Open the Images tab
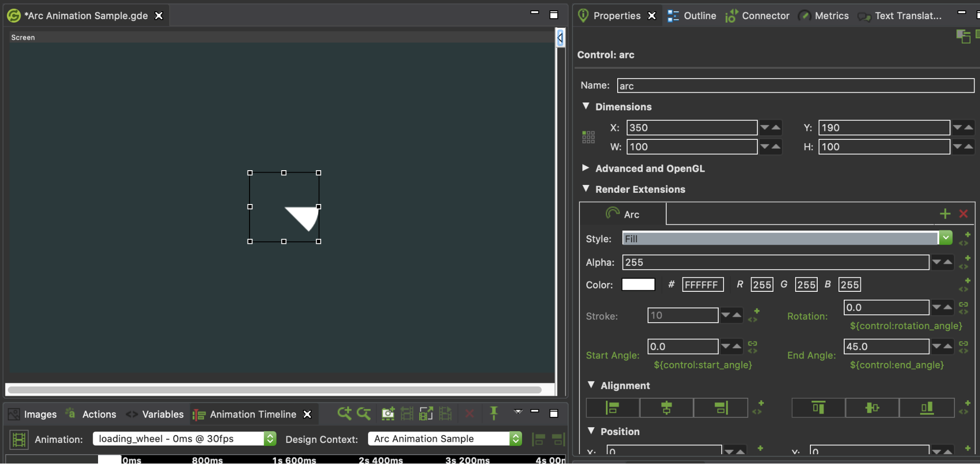The height and width of the screenshot is (464, 980). [x=33, y=414]
